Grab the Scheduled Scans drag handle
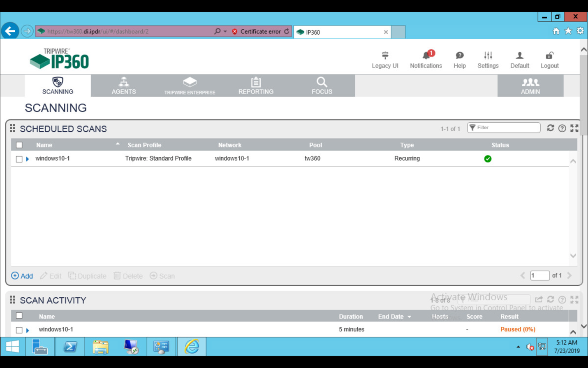This screenshot has width=588, height=368. [x=13, y=128]
